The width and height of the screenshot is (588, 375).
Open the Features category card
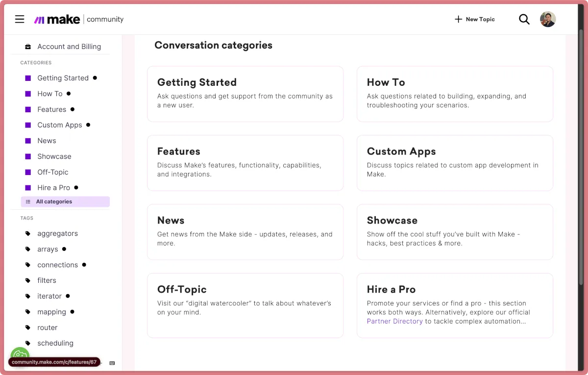pyautogui.click(x=245, y=163)
